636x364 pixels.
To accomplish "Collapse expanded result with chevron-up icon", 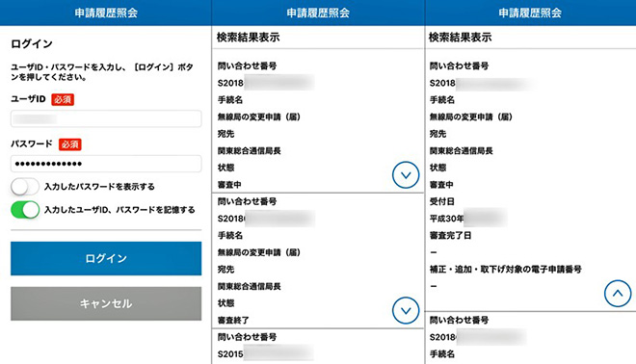I will [x=618, y=294].
